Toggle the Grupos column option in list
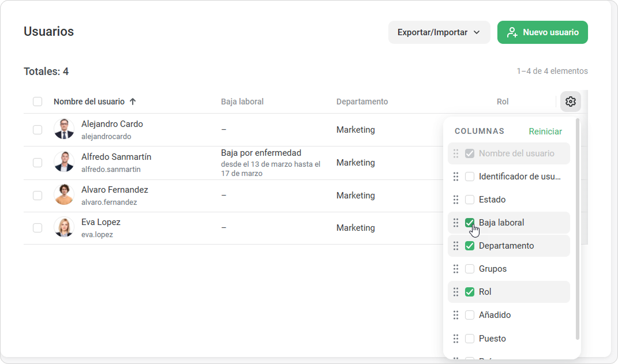 (x=470, y=269)
